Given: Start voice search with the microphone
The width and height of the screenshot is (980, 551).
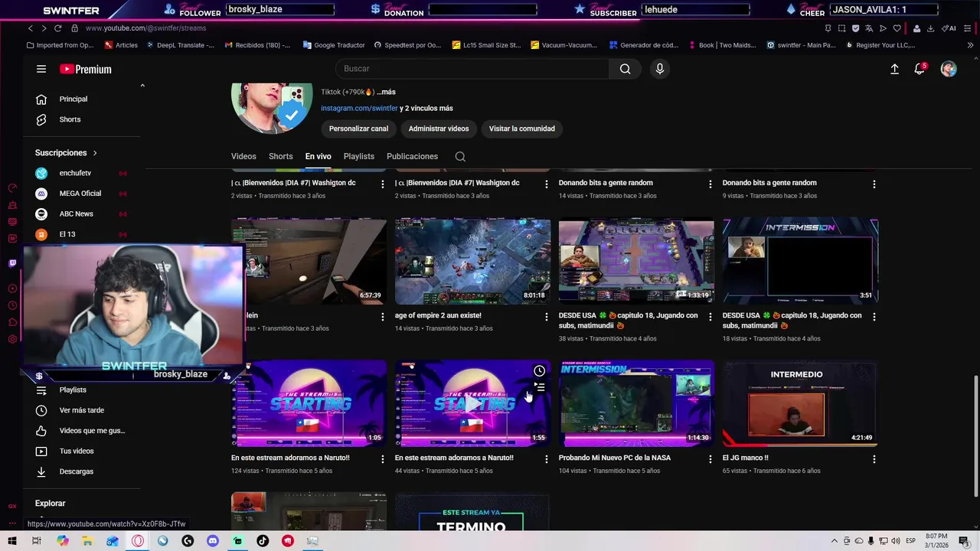Looking at the screenshot, I should click(x=659, y=69).
